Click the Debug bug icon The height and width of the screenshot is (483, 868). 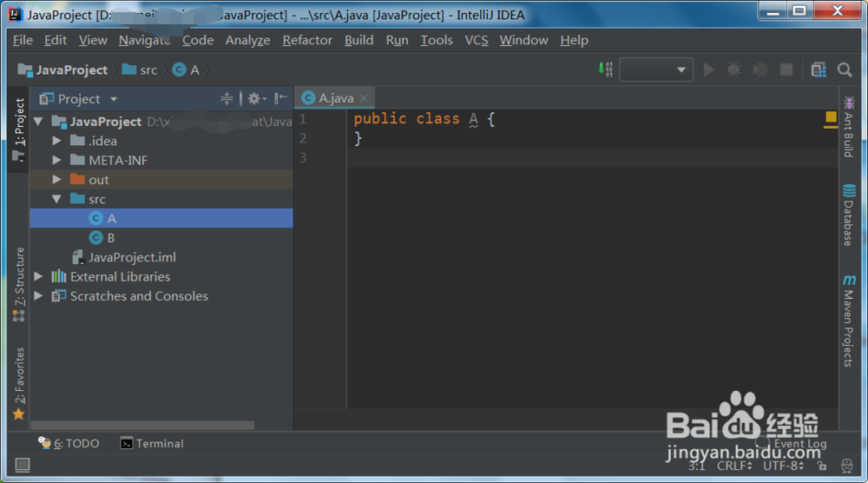(x=734, y=69)
